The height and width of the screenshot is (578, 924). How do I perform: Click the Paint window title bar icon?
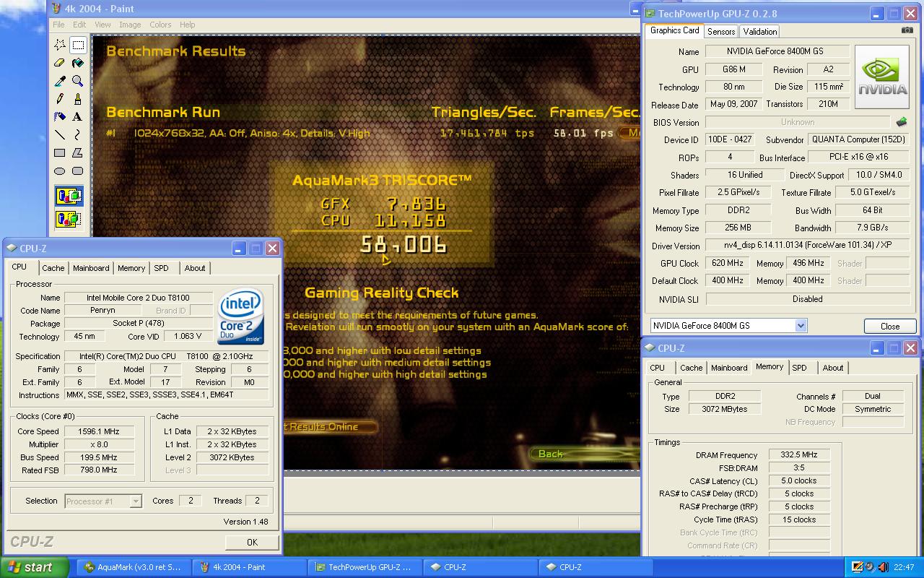pyautogui.click(x=57, y=9)
